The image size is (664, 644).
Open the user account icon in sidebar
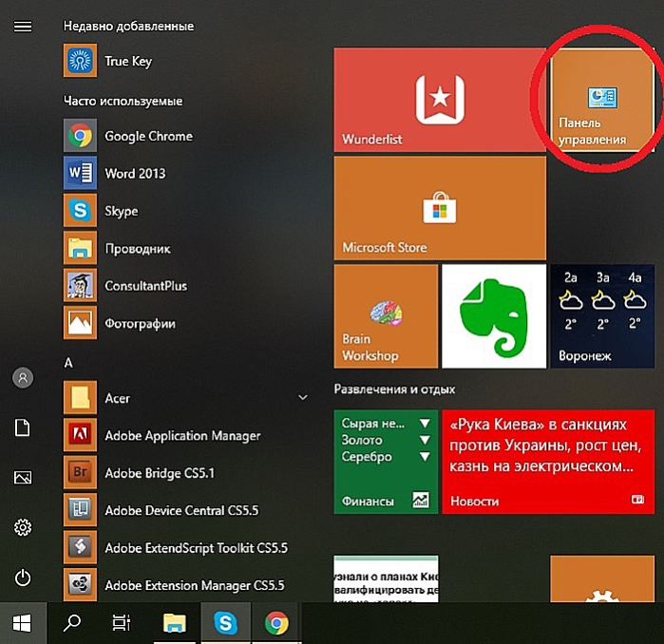pyautogui.click(x=23, y=377)
